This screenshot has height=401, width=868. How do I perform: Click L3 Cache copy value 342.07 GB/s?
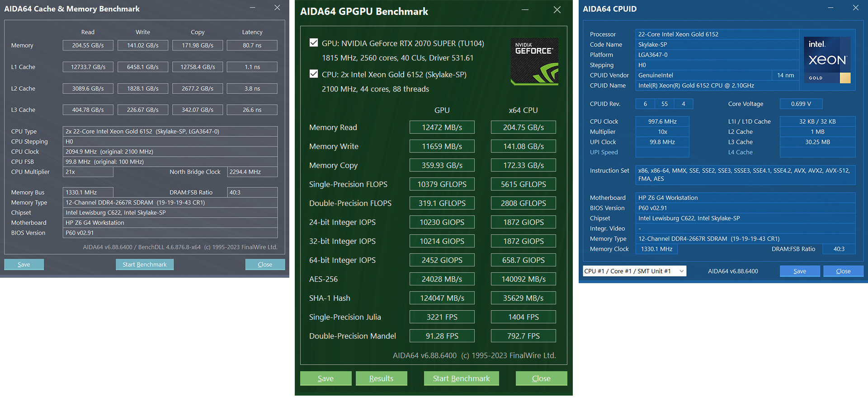(x=198, y=110)
